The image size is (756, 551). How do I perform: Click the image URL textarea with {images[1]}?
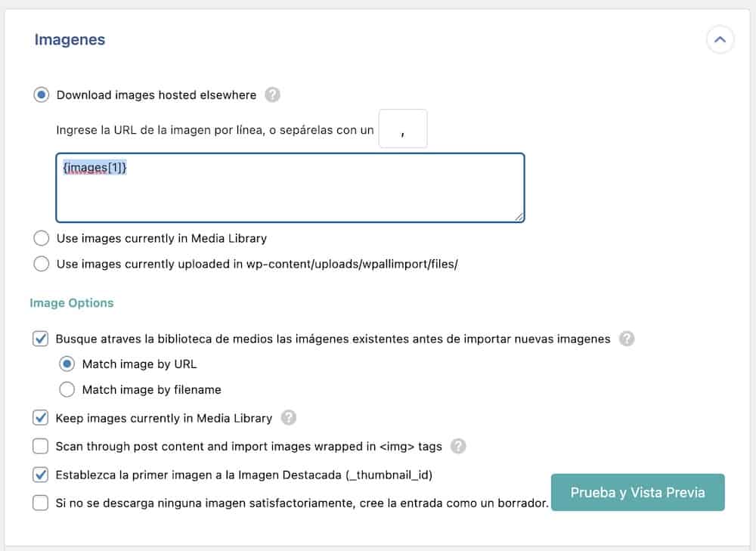click(x=290, y=187)
